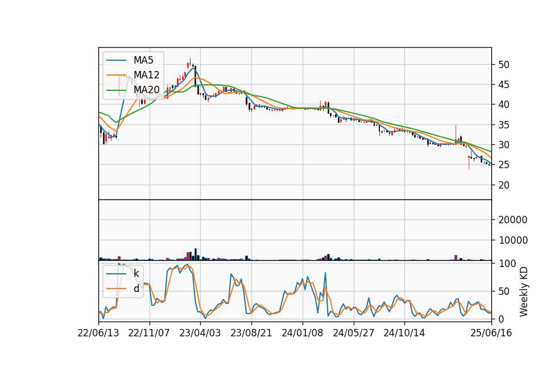Click the blue MA5 legend line sample

pyautogui.click(x=116, y=60)
